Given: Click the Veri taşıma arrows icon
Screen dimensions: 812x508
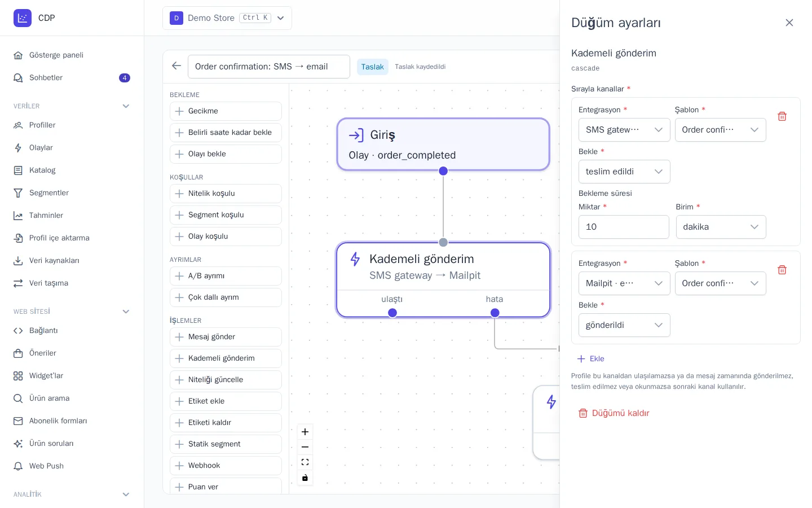Looking at the screenshot, I should [x=18, y=283].
